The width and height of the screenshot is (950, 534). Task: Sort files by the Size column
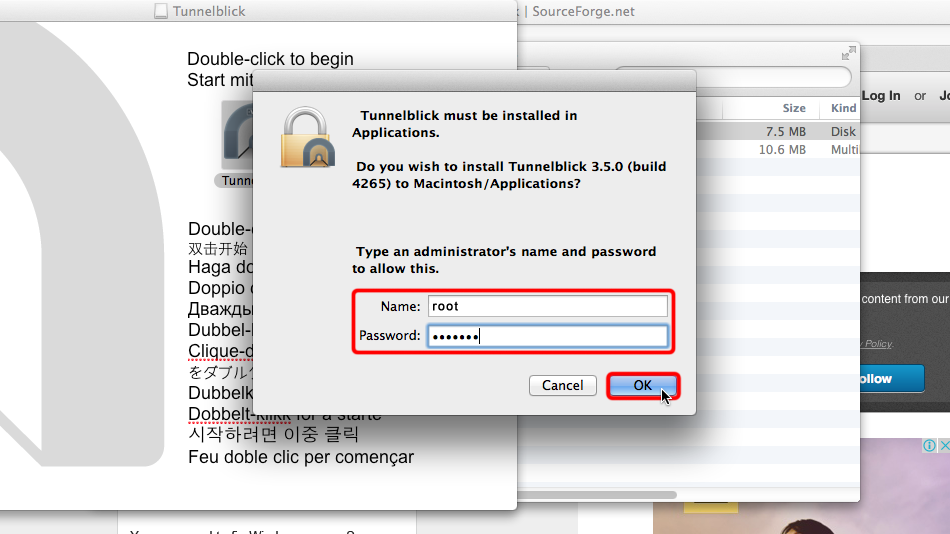[x=794, y=108]
